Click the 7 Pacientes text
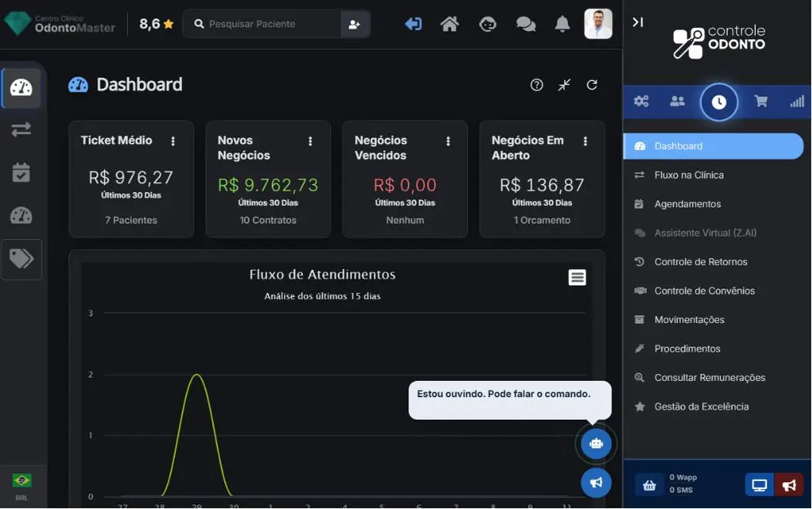This screenshot has height=509, width=812. tap(131, 221)
